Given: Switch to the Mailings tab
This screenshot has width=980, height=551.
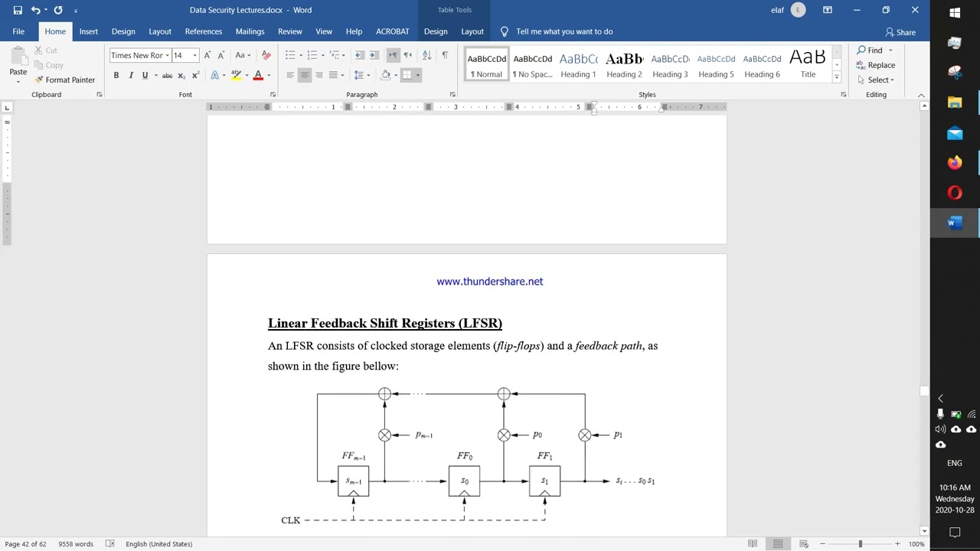Looking at the screenshot, I should tap(250, 31).
